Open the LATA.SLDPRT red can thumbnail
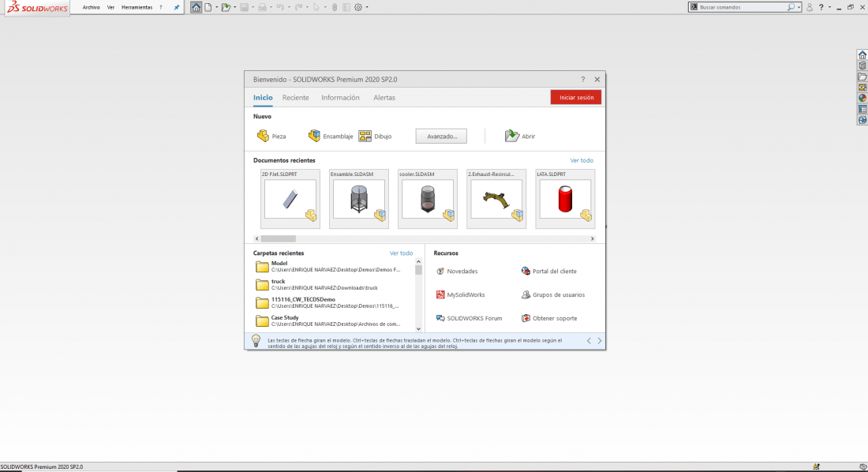Viewport: 868px width, 472px height. [565, 199]
